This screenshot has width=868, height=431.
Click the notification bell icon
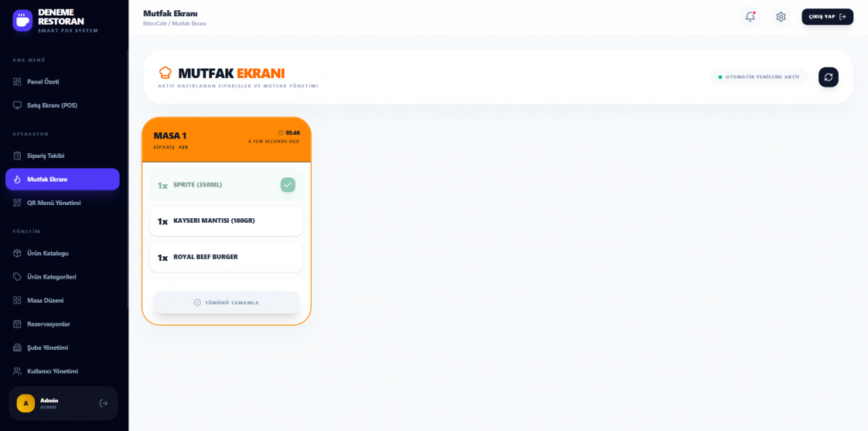tap(750, 16)
